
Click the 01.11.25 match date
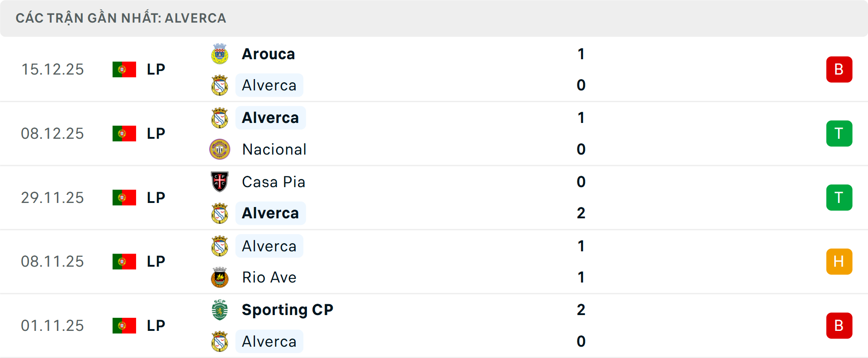pos(52,325)
